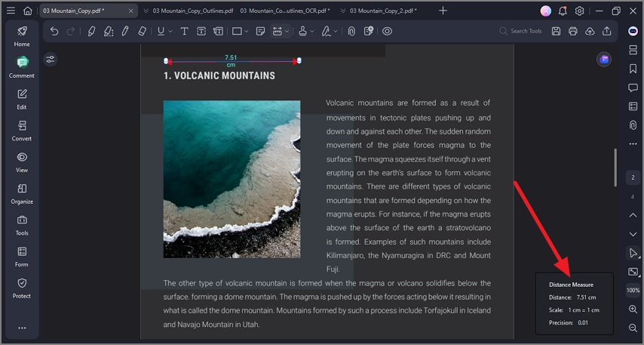Select the Rectangle shape tool
This screenshot has width=644, height=345.
point(237,31)
